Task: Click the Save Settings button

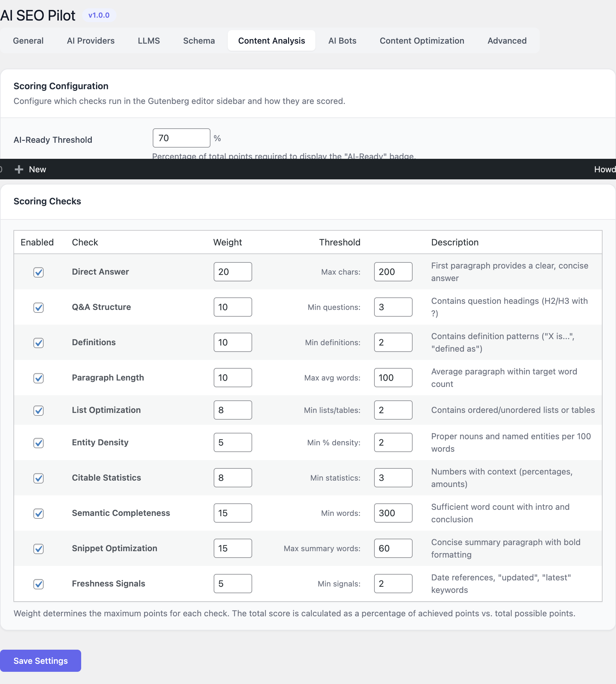Action: pos(41,661)
